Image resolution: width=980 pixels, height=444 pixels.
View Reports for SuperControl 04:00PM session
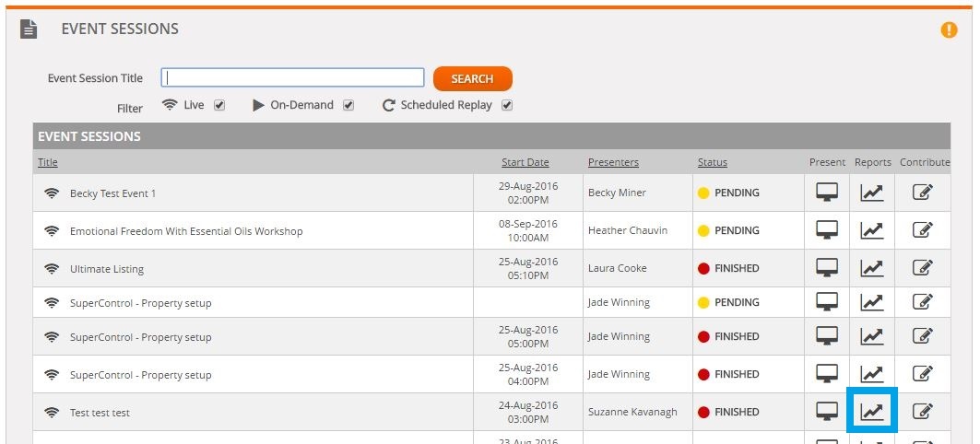pyautogui.click(x=872, y=374)
